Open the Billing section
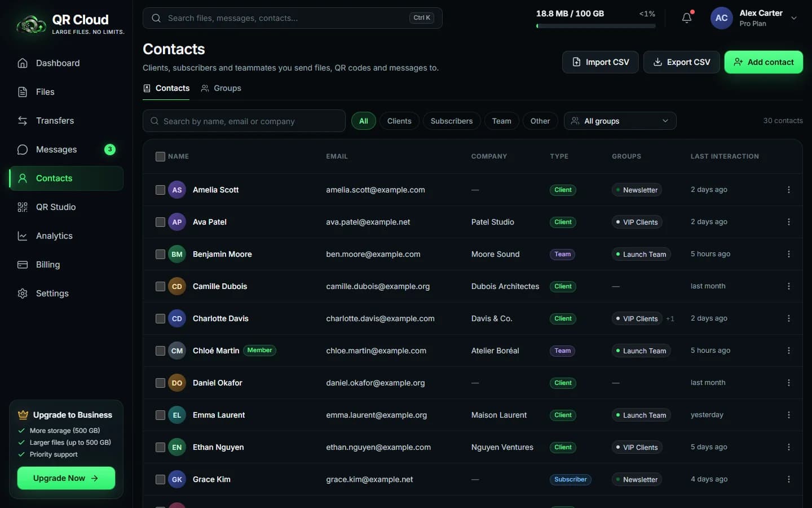Image resolution: width=812 pixels, height=508 pixels. [x=66, y=265]
